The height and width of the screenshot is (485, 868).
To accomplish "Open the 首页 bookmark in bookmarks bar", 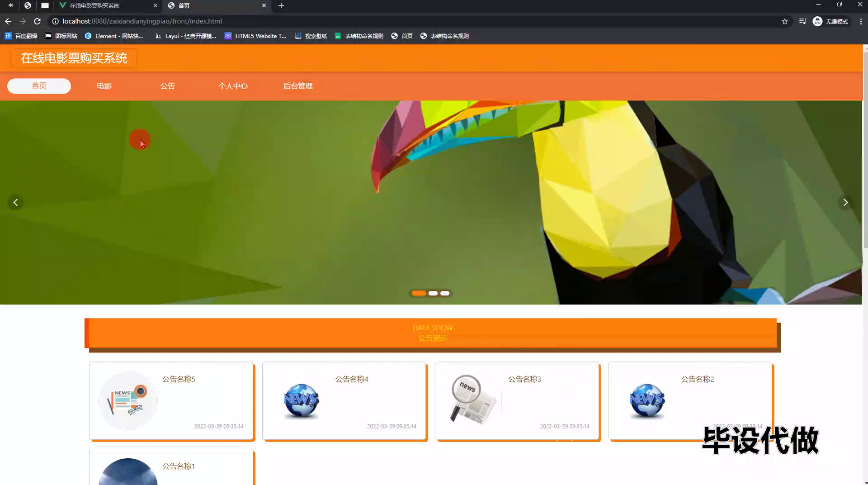I will pos(402,36).
